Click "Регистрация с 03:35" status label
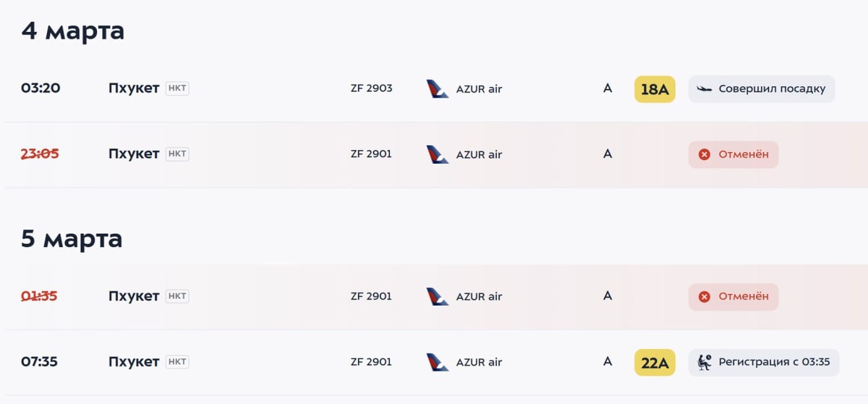Viewport: 868px width, 404px height. [774, 362]
